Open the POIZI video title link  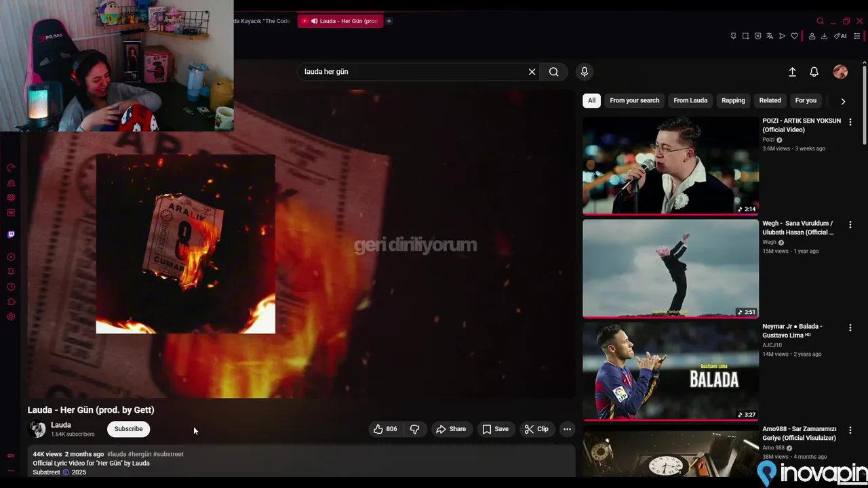[802, 125]
